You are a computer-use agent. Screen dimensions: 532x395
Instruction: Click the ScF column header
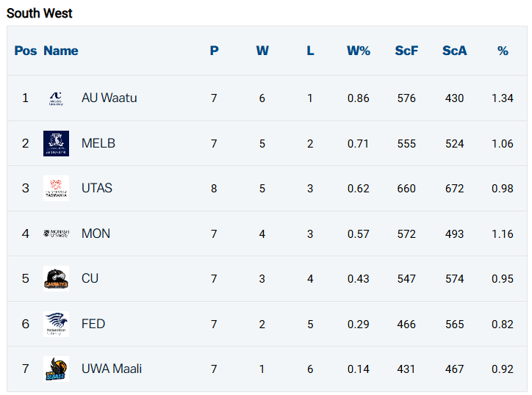pyautogui.click(x=406, y=51)
